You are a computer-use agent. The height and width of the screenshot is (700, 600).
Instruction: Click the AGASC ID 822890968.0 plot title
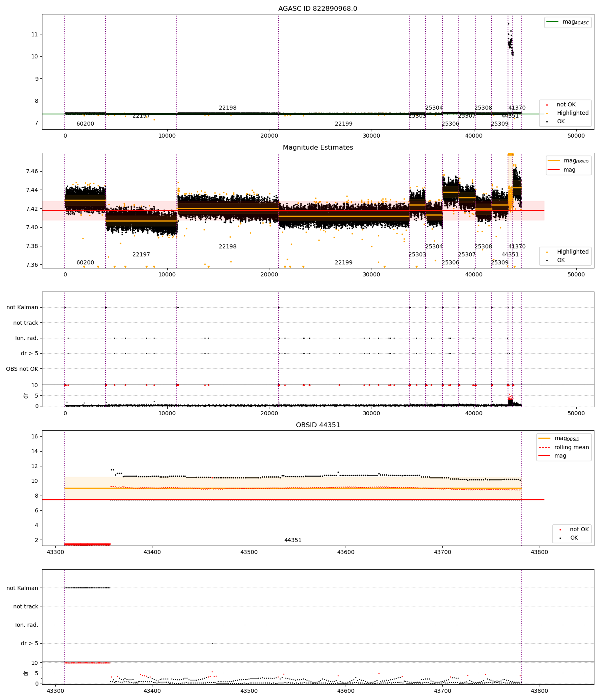point(318,9)
